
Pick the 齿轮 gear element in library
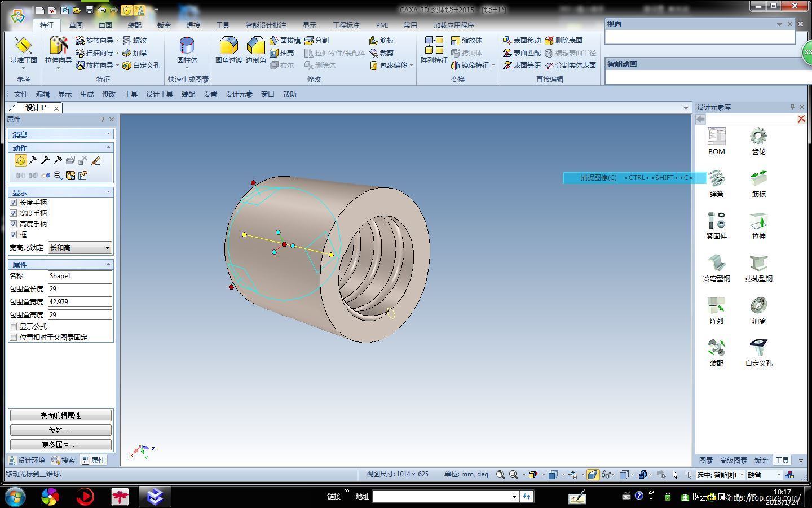(x=758, y=141)
